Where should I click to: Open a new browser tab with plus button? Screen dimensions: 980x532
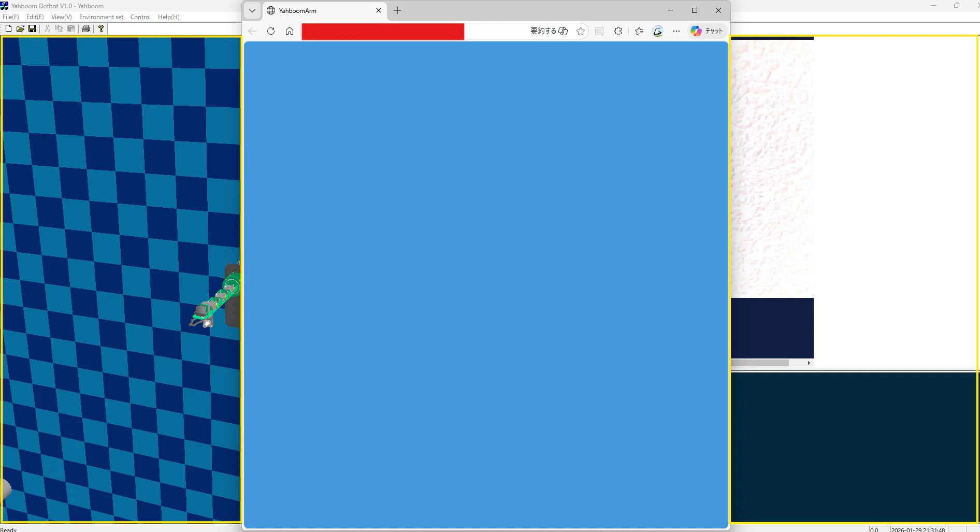(397, 10)
